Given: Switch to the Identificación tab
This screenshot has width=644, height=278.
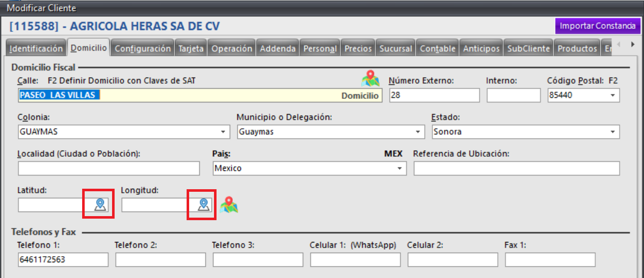Looking at the screenshot, I should (37, 49).
